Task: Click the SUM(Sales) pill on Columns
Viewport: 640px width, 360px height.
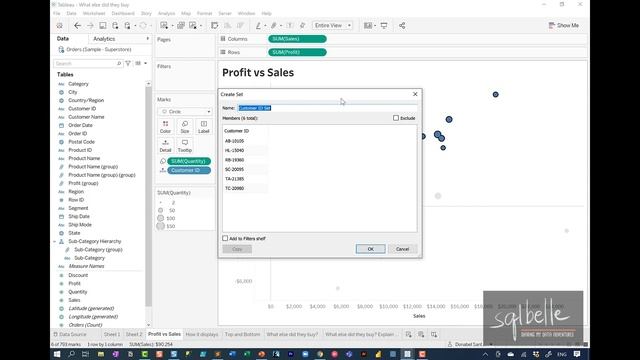Action: tap(297, 39)
